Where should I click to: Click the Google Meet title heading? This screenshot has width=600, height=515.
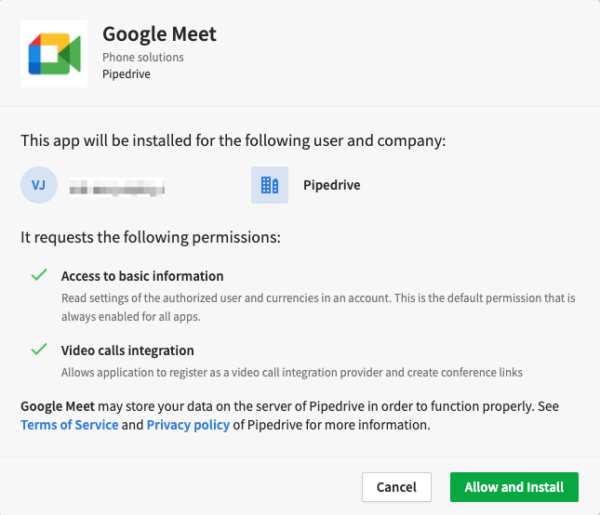click(159, 34)
